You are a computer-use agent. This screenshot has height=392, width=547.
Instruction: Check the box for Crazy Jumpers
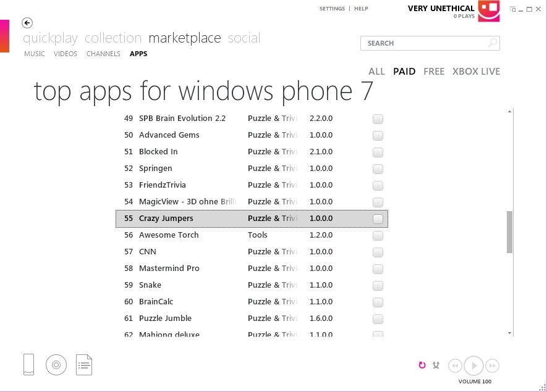pyautogui.click(x=378, y=219)
